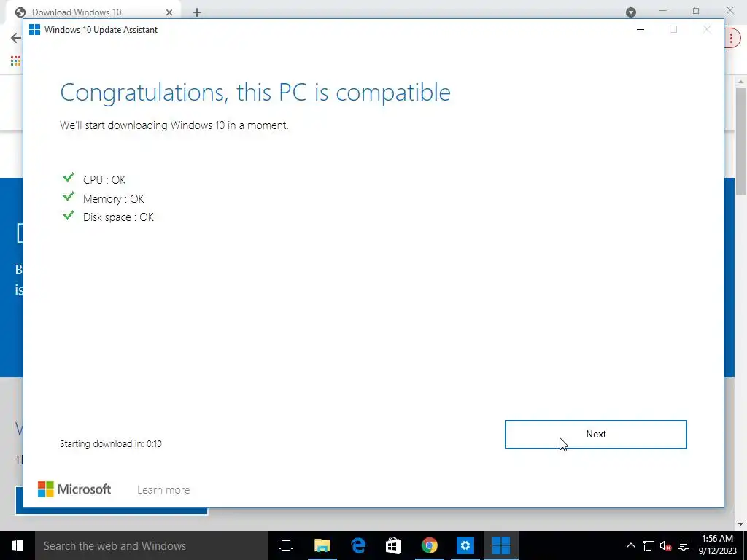The image size is (747, 560).
Task: Click the green checkmark beside Disk space
Action: (x=68, y=215)
